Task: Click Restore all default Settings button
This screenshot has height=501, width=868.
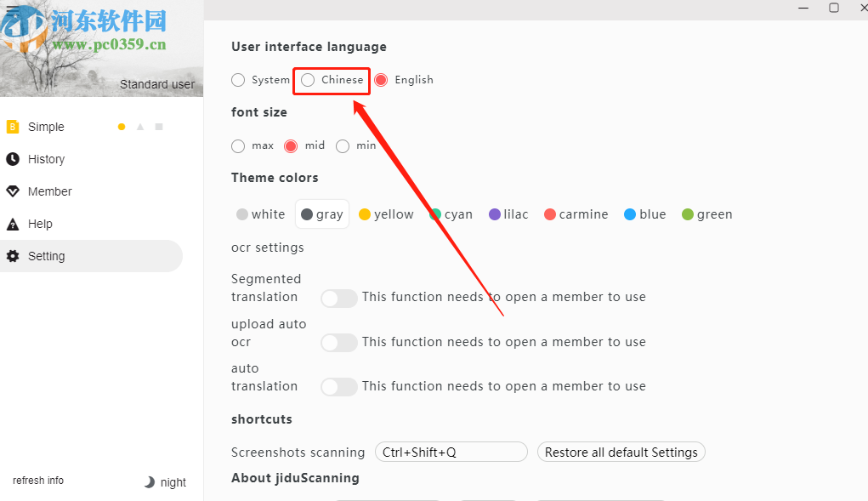Action: [621, 453]
